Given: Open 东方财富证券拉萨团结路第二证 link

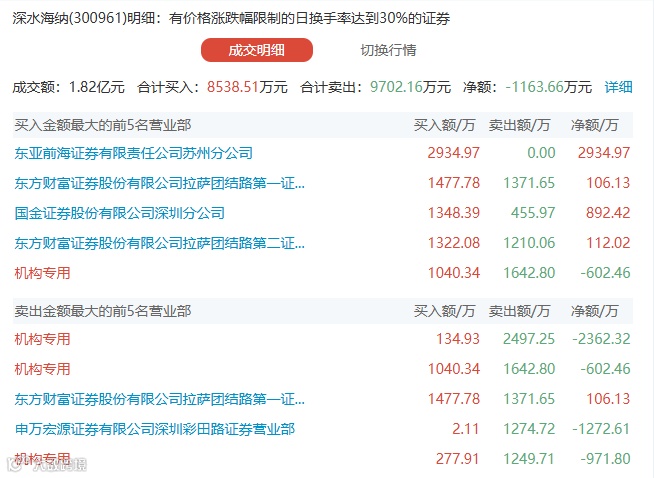Looking at the screenshot, I should [x=159, y=243].
